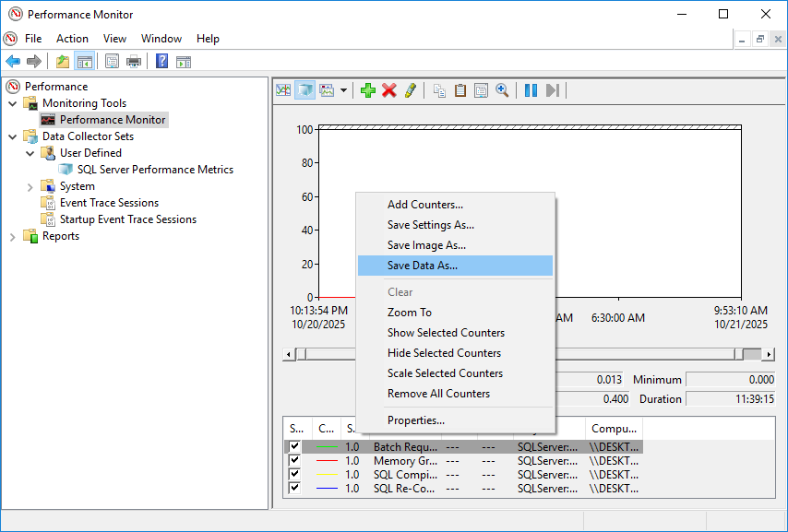Open the Reports node in the sidebar
788x532 pixels.
coord(60,235)
